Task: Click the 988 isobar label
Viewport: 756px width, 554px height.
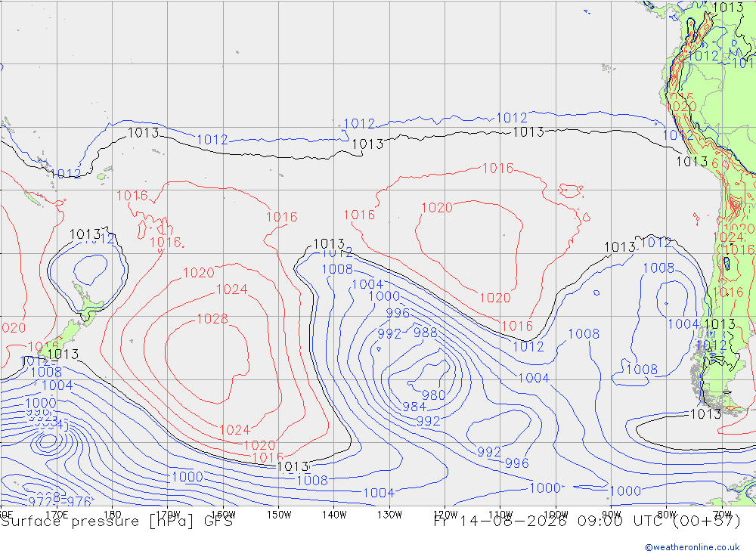Action: [x=425, y=333]
